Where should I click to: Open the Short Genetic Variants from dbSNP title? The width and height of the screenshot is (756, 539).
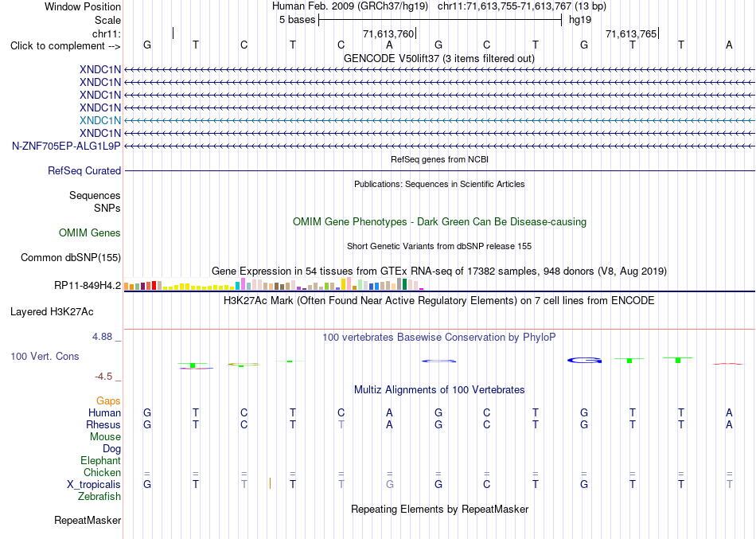click(x=439, y=246)
